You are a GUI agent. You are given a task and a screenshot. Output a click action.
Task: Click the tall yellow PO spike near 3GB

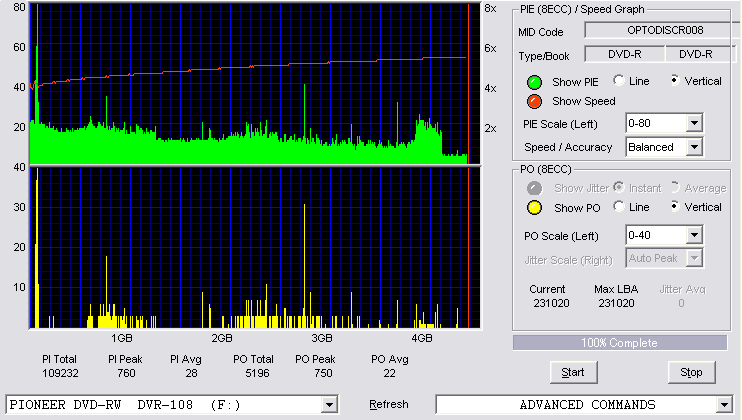click(304, 265)
